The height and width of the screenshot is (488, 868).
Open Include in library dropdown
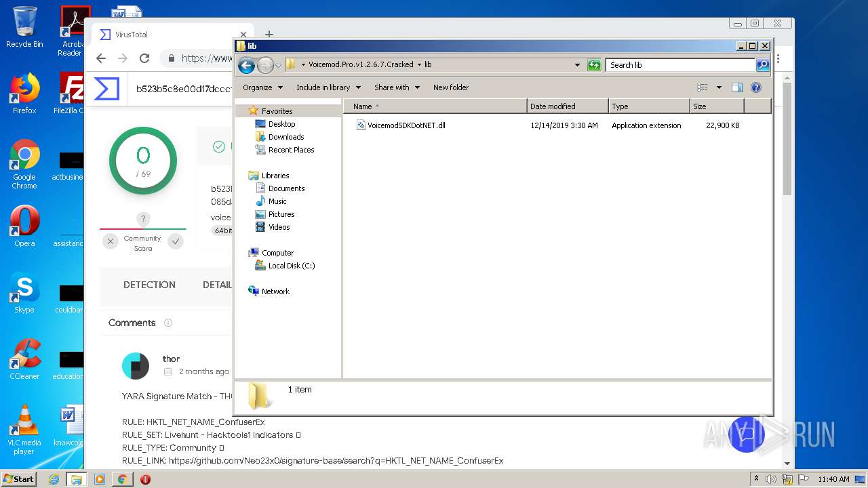(328, 87)
